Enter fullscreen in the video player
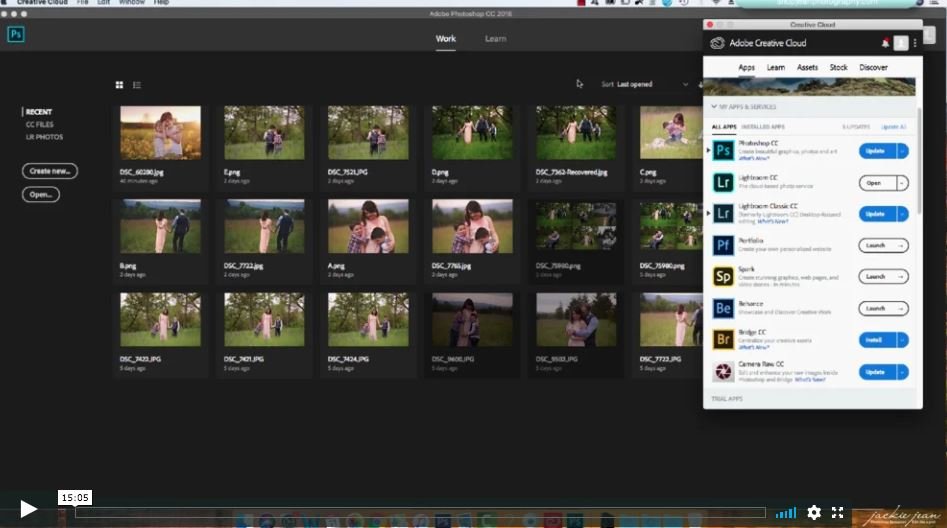Screen dimensions: 947x528 [x=837, y=512]
